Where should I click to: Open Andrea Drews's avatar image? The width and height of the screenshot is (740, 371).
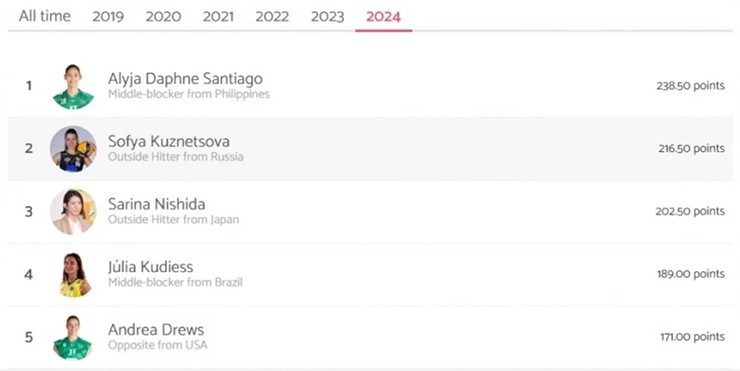pos(73,337)
